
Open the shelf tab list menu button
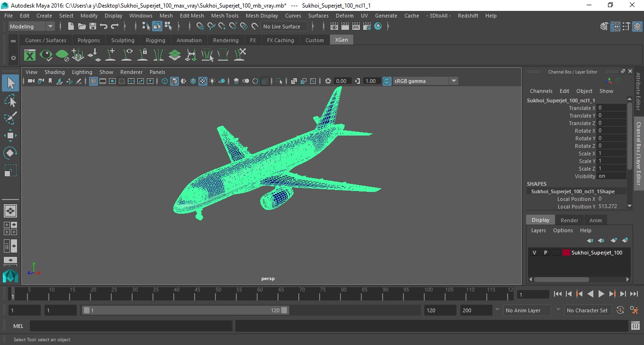[13, 41]
